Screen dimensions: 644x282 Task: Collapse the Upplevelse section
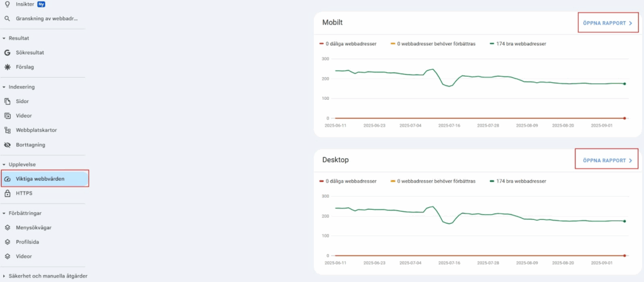[x=4, y=165]
